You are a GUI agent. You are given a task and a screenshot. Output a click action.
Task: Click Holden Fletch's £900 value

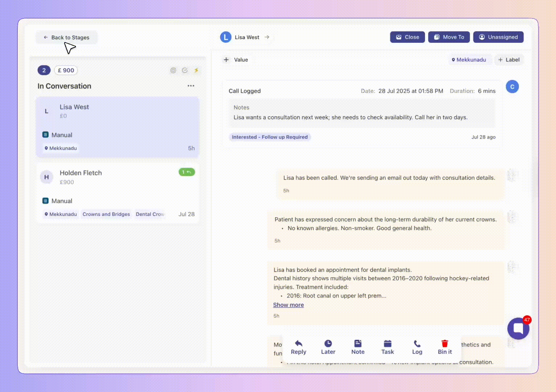click(x=67, y=182)
